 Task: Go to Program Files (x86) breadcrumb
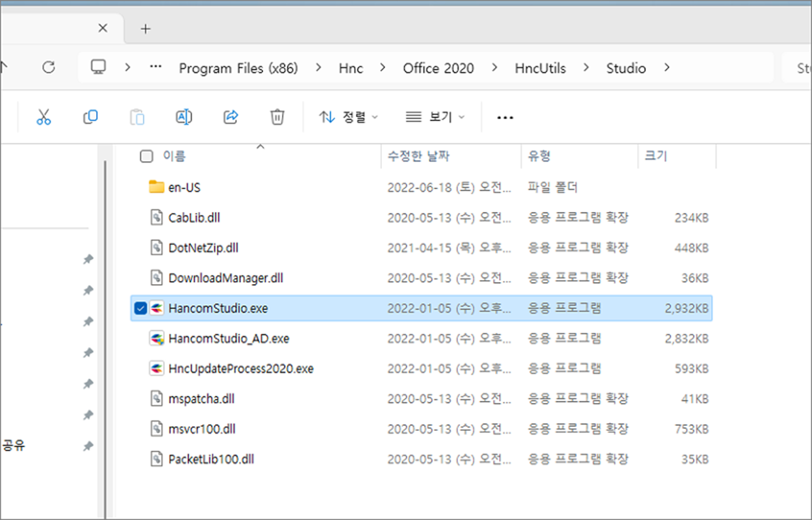[238, 68]
